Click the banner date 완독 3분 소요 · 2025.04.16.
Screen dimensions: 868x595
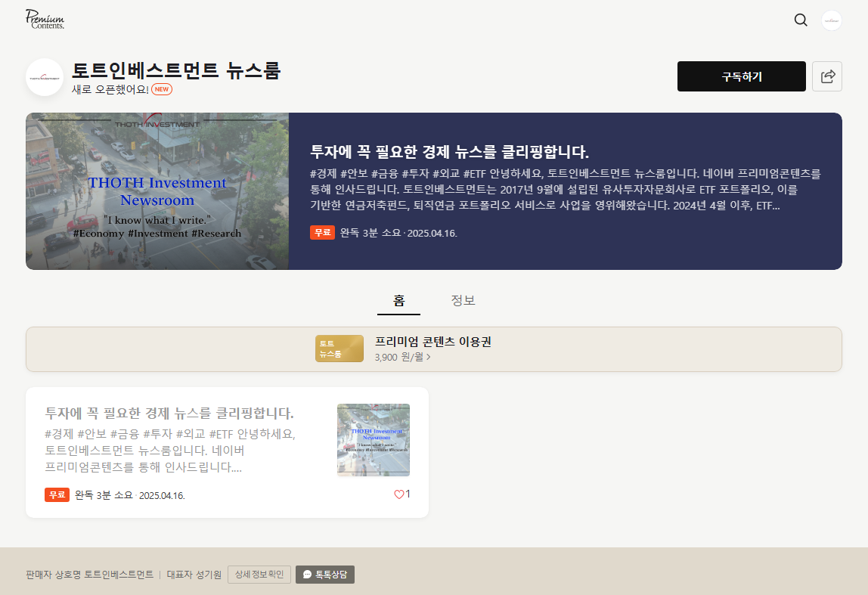(398, 233)
